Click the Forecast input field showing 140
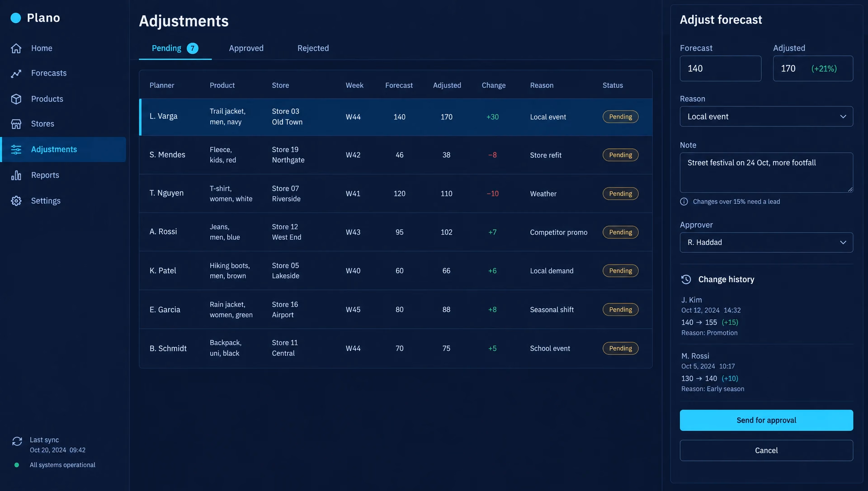 [x=720, y=69]
